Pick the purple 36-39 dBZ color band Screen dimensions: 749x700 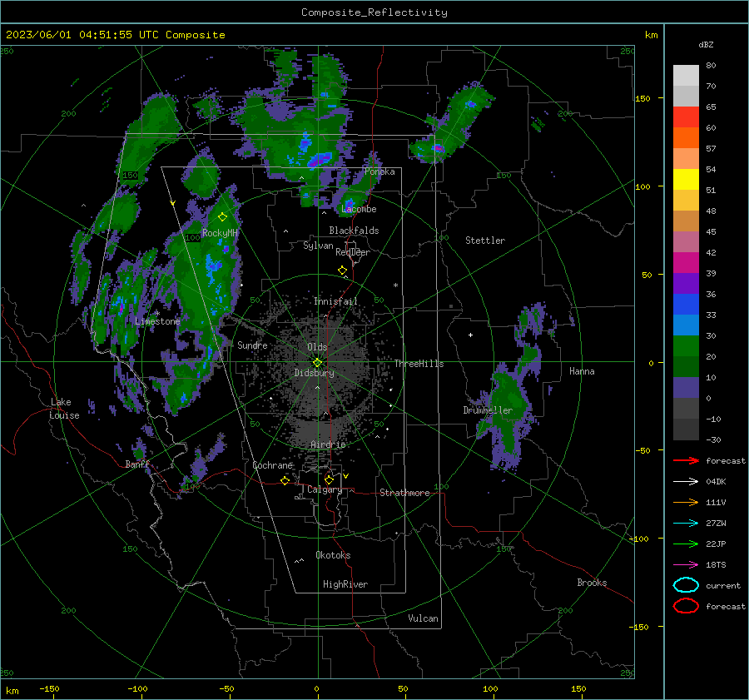pos(686,284)
